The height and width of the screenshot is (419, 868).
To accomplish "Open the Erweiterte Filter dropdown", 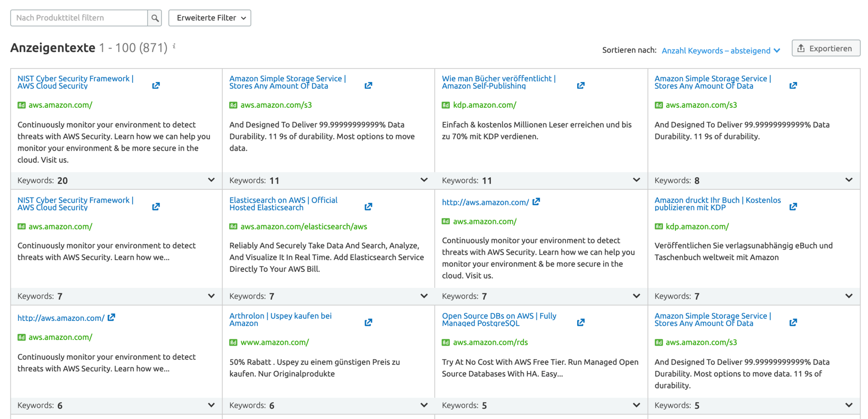I will 210,18.
